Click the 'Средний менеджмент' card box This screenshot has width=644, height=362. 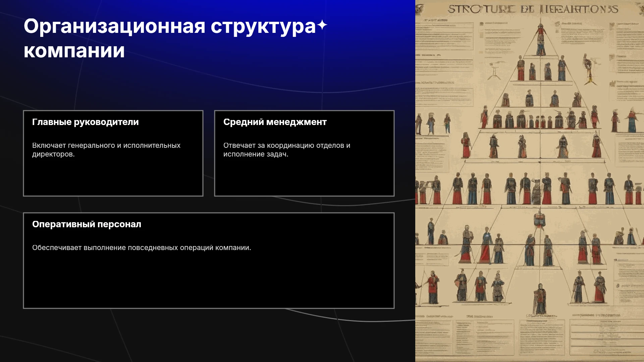pos(304,153)
